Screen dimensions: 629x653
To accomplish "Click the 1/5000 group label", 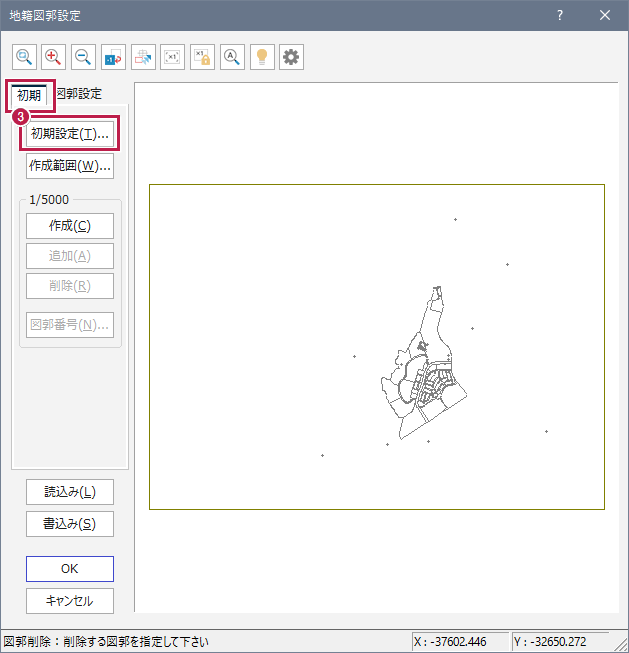I will click(49, 200).
